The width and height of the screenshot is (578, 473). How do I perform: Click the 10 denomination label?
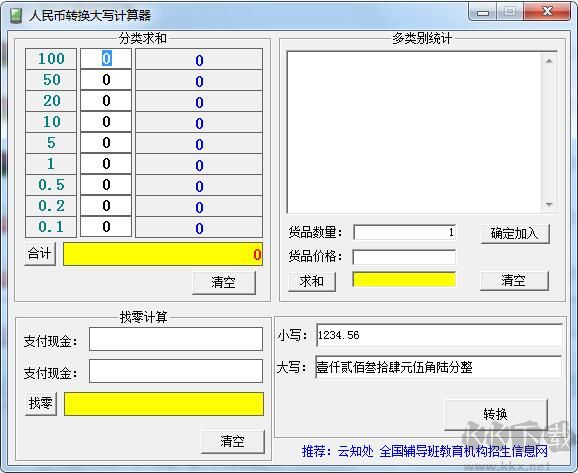(x=51, y=122)
